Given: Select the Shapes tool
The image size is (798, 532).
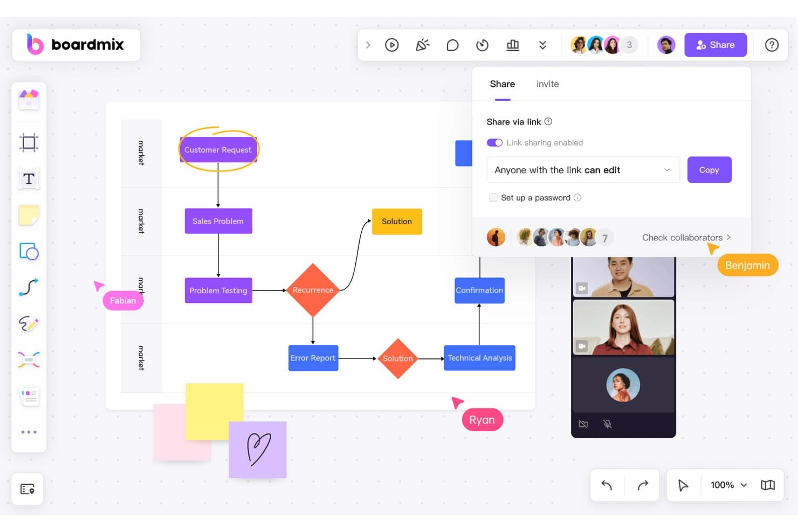Looking at the screenshot, I should (29, 251).
